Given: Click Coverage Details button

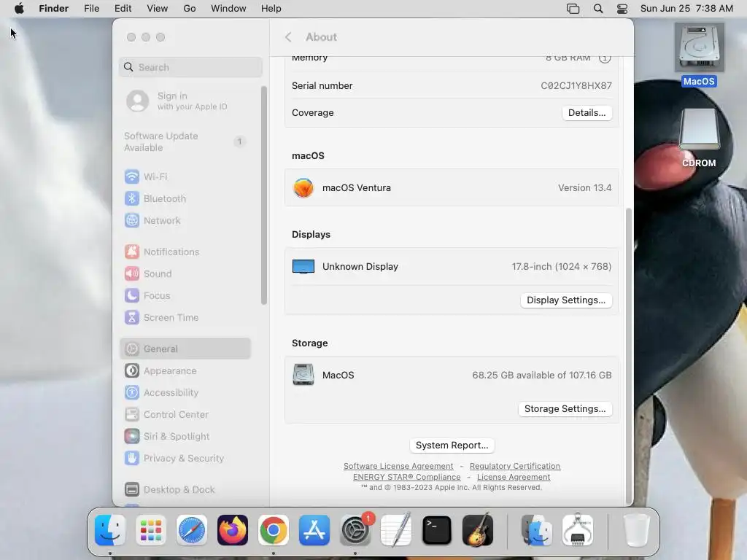Looking at the screenshot, I should click(x=587, y=113).
